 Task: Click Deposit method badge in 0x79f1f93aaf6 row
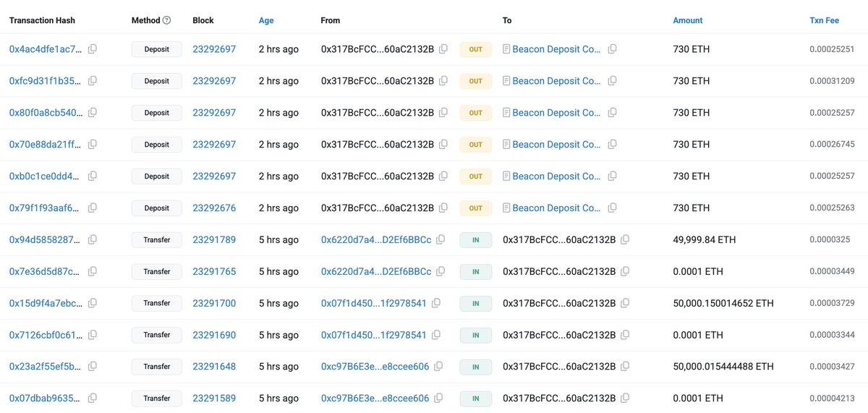[x=156, y=208]
